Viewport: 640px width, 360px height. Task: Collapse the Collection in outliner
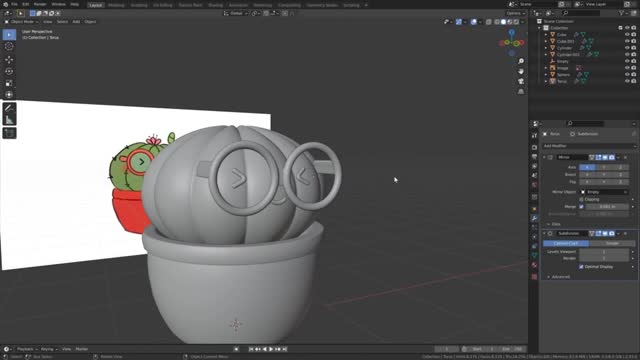540,28
